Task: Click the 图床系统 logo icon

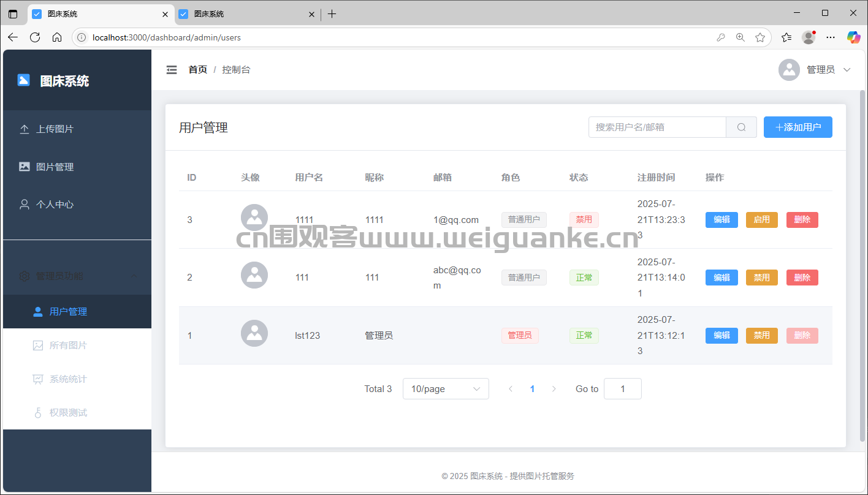Action: (x=23, y=80)
